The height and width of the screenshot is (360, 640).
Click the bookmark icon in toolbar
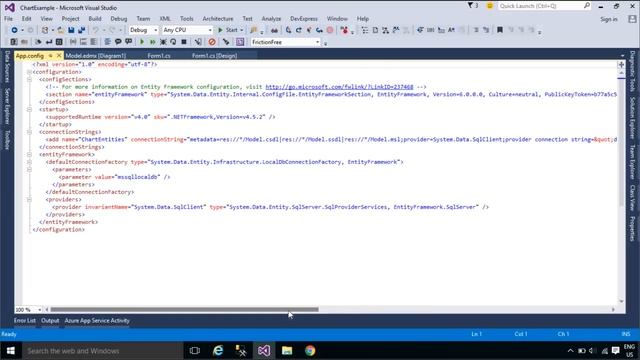[x=500, y=30]
